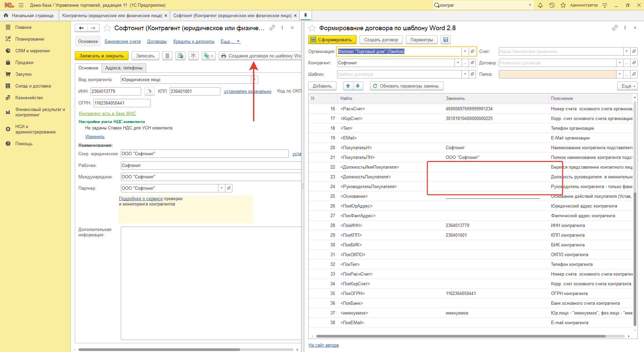Open the Адреса, телефоны tab
This screenshot has width=644, height=352.
coord(124,68)
